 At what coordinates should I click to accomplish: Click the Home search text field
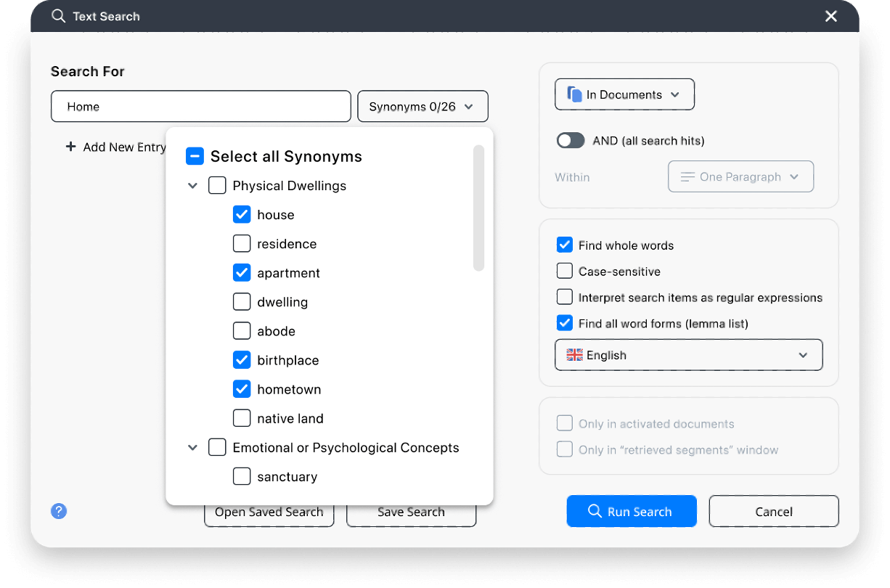(200, 107)
